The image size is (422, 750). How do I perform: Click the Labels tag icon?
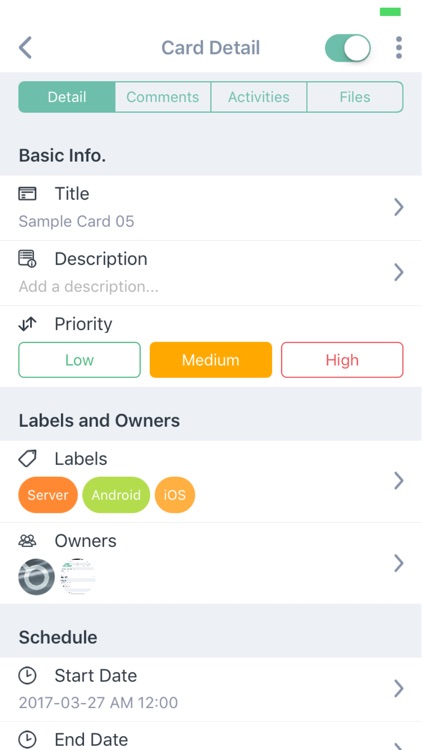coord(27,459)
